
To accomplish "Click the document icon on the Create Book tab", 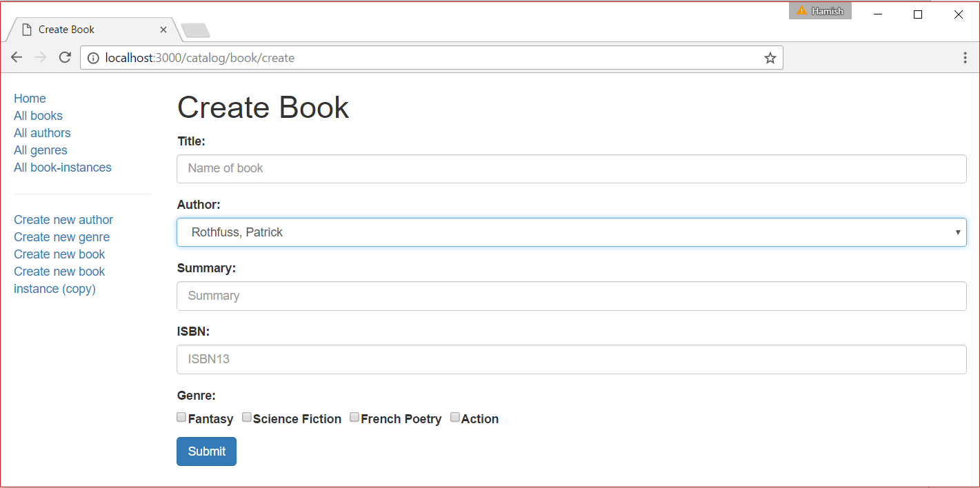I will point(26,29).
